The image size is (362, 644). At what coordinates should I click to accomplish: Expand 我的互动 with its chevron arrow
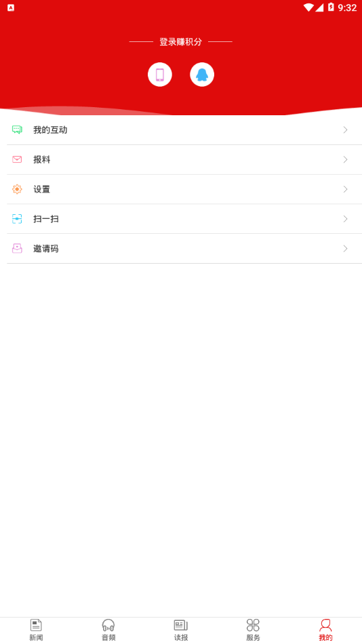[x=346, y=129]
